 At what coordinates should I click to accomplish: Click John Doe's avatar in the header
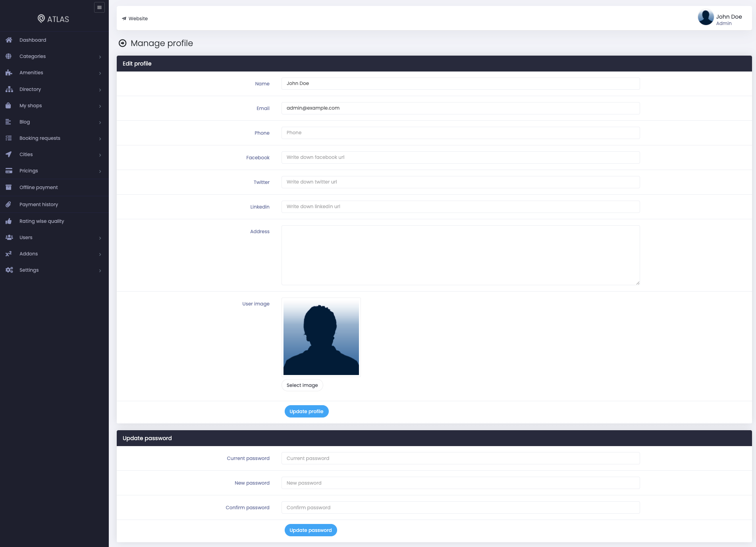(x=706, y=17)
